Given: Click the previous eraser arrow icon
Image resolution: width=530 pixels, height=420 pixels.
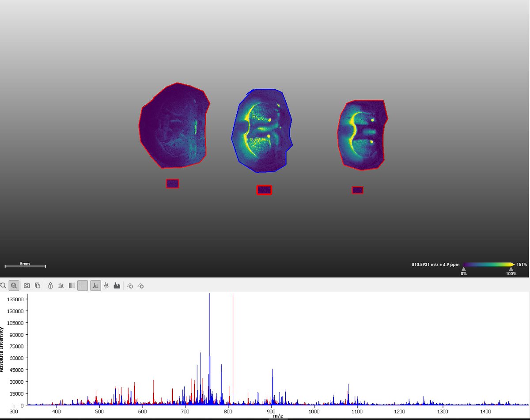Looking at the screenshot, I should [130, 286].
